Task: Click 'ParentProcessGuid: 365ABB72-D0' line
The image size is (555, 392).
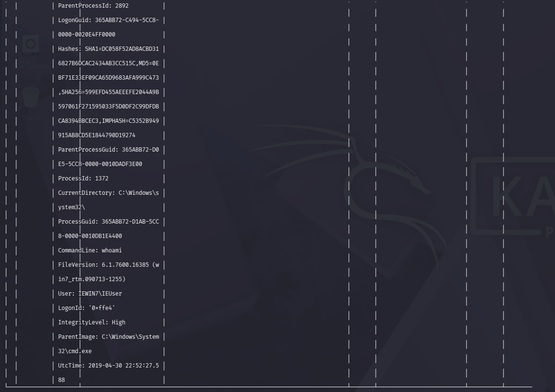Action: tap(109, 150)
